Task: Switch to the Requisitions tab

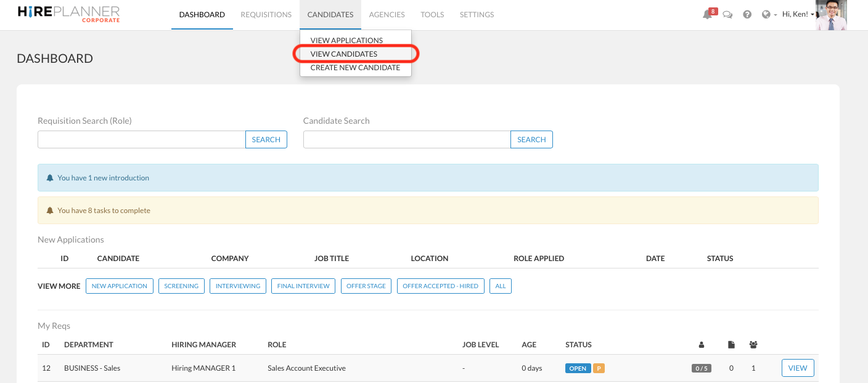Action: (x=266, y=15)
